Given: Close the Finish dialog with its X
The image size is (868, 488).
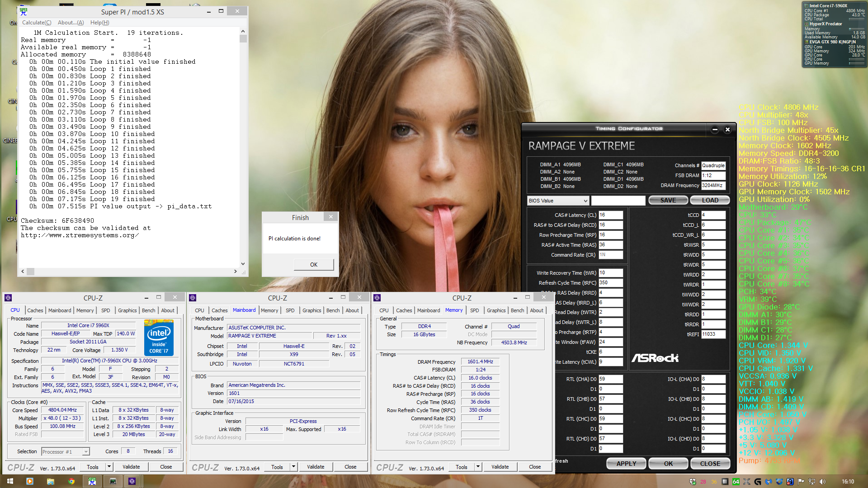Looking at the screenshot, I should click(331, 217).
